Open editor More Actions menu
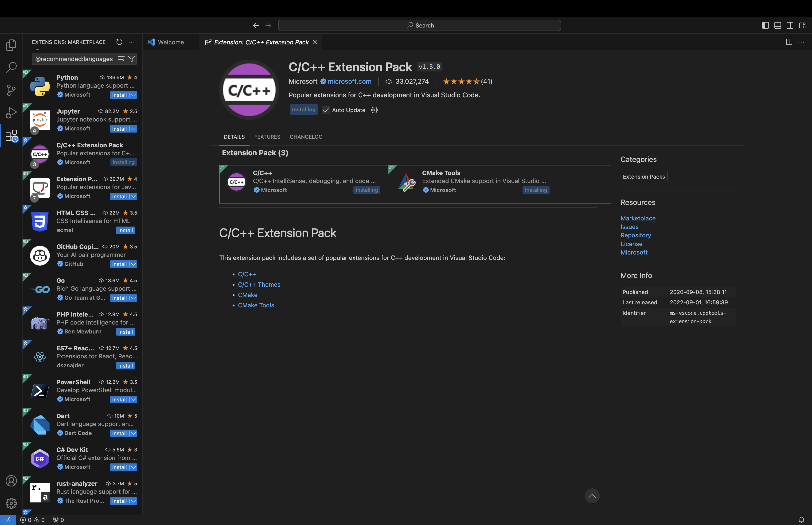 pyautogui.click(x=801, y=42)
